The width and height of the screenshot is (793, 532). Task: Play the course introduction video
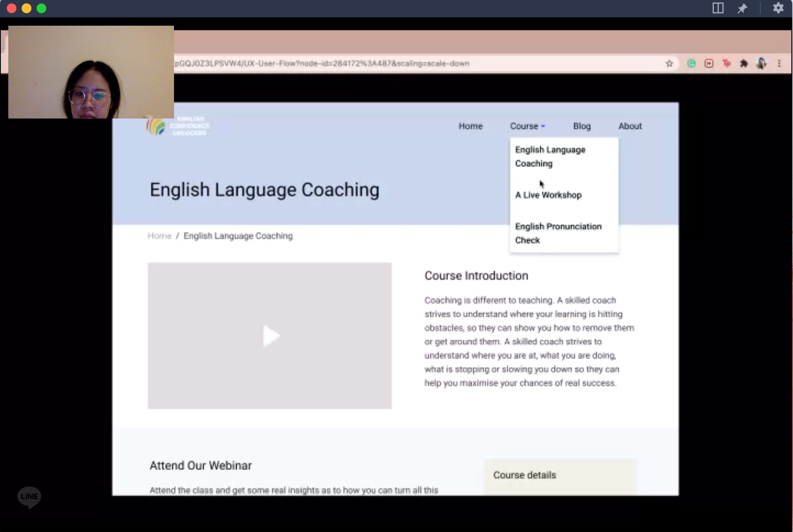point(271,336)
